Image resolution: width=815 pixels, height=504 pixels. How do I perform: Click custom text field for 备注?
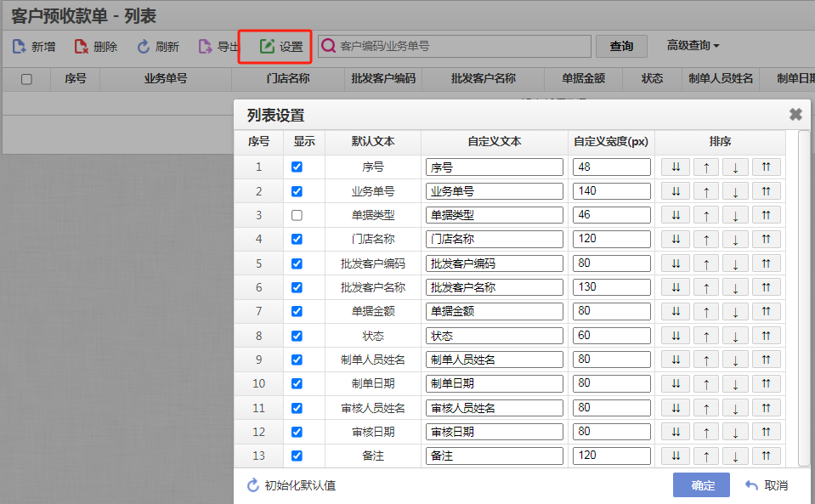click(x=495, y=456)
